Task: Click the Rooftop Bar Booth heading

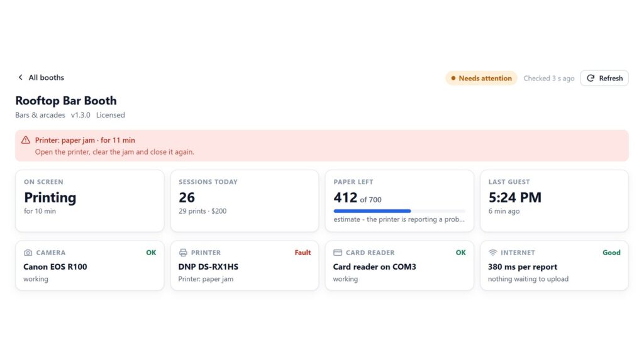Action: (66, 101)
